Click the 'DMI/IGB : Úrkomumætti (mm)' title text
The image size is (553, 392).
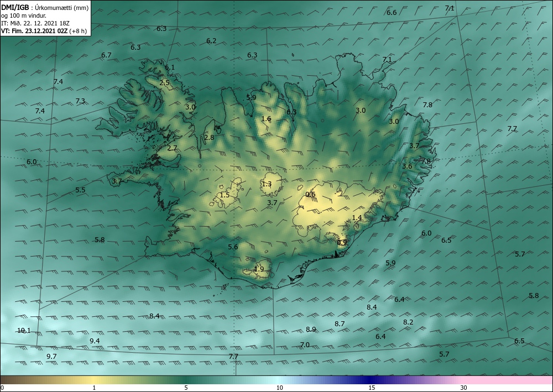click(45, 7)
